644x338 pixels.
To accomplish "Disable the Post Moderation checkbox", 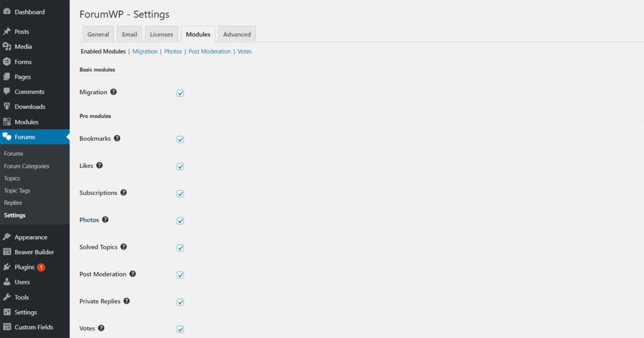I will point(180,275).
